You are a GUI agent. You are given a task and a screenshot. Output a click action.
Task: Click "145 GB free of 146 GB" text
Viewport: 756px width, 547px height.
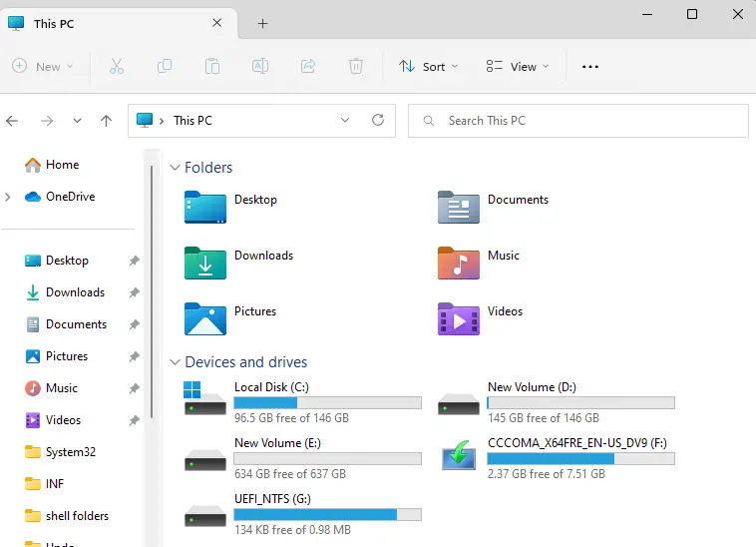pos(543,418)
